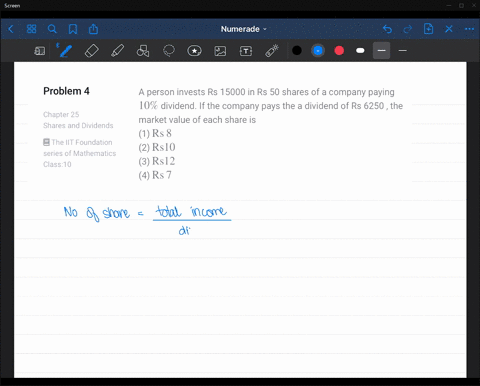This screenshot has width=480, height=386.
Task: Toggle the read-only mode icon
Action: (x=40, y=51)
